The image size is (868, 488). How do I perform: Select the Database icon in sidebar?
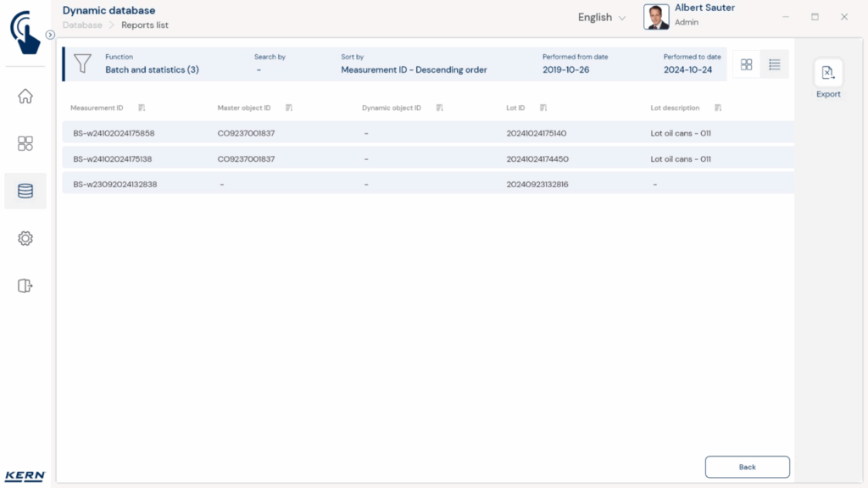(x=25, y=191)
